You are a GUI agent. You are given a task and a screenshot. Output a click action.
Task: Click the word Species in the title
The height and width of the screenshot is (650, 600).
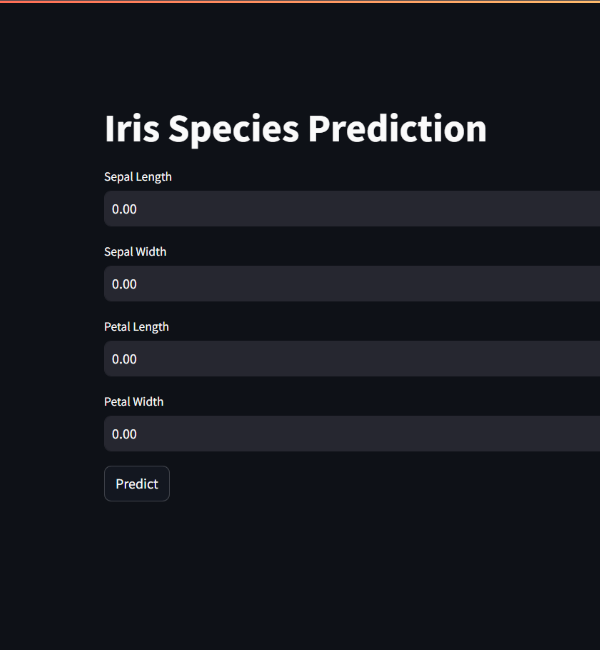click(x=233, y=130)
